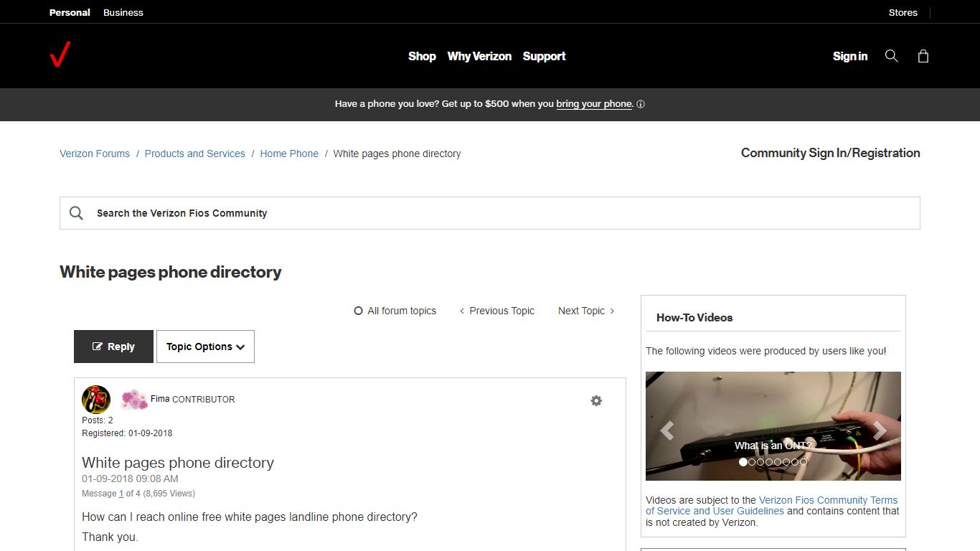
Task: Select the fourth carousel dot
Action: click(x=769, y=462)
